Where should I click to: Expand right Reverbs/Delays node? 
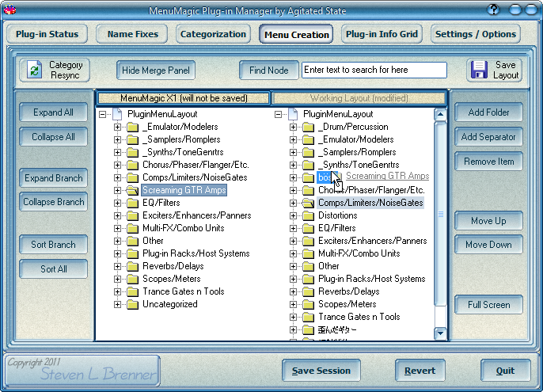tap(293, 292)
